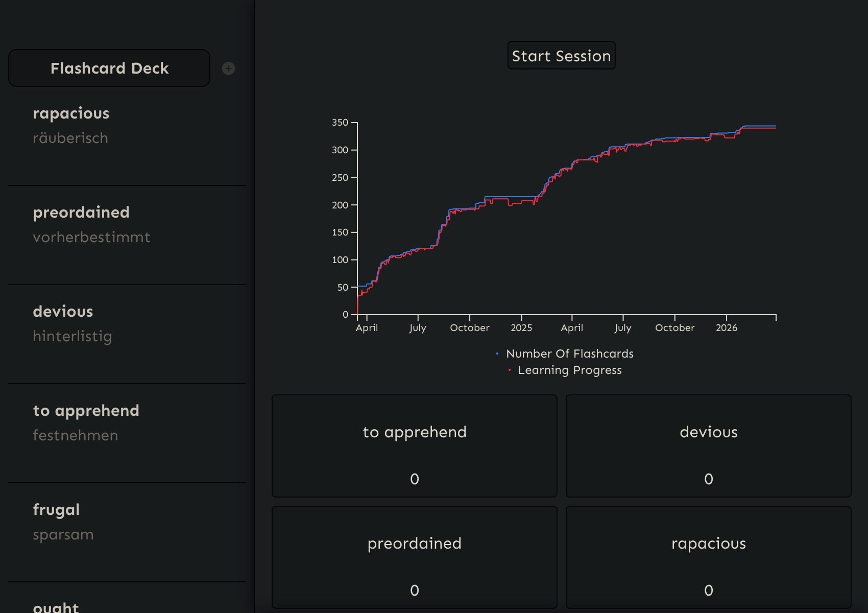Click the 350 y-axis label

[340, 123]
